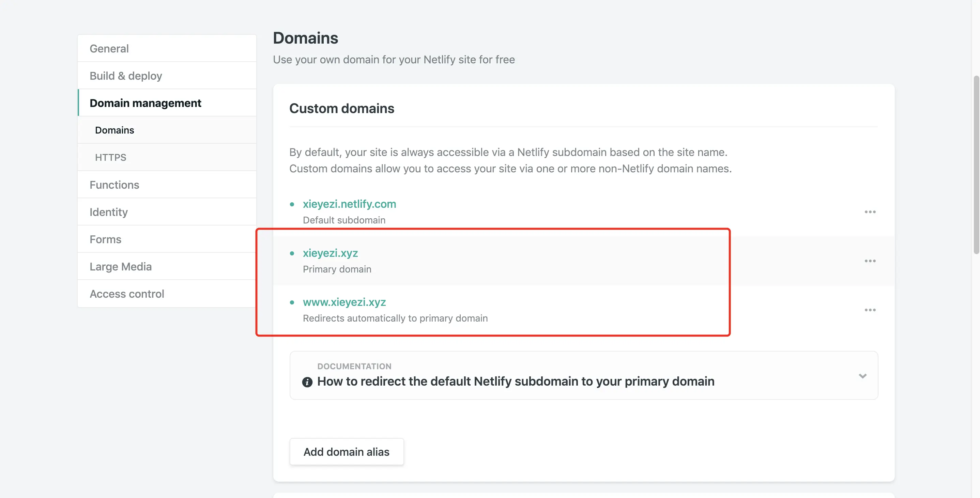Open Functions settings
Screen dimensions: 980x498
click(x=114, y=185)
